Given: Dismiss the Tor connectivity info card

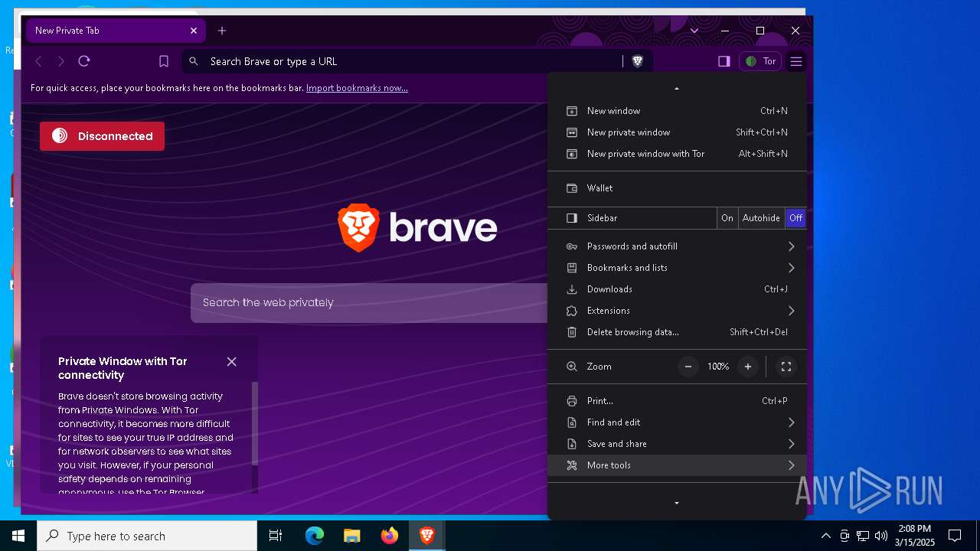Looking at the screenshot, I should coord(232,362).
